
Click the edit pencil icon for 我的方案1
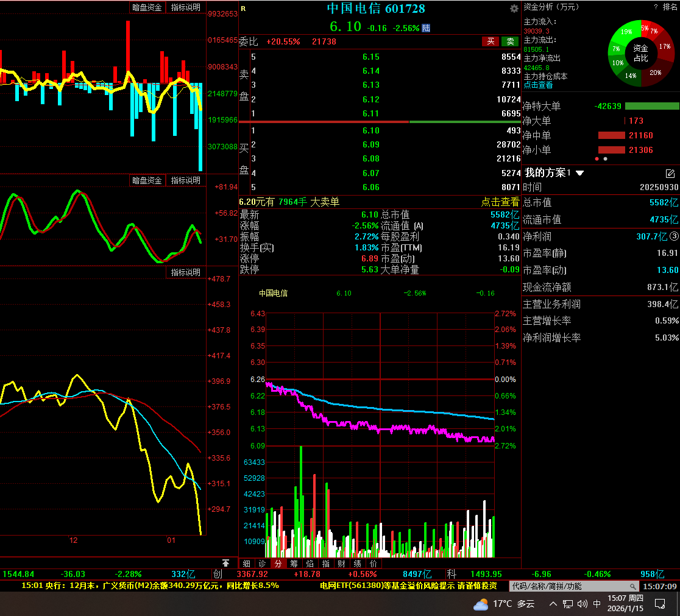[670, 174]
